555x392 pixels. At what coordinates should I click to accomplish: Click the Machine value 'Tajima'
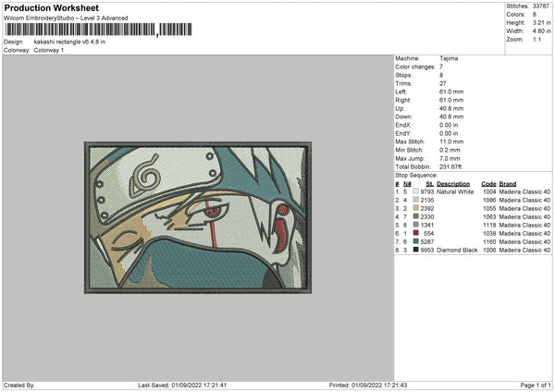(x=449, y=58)
